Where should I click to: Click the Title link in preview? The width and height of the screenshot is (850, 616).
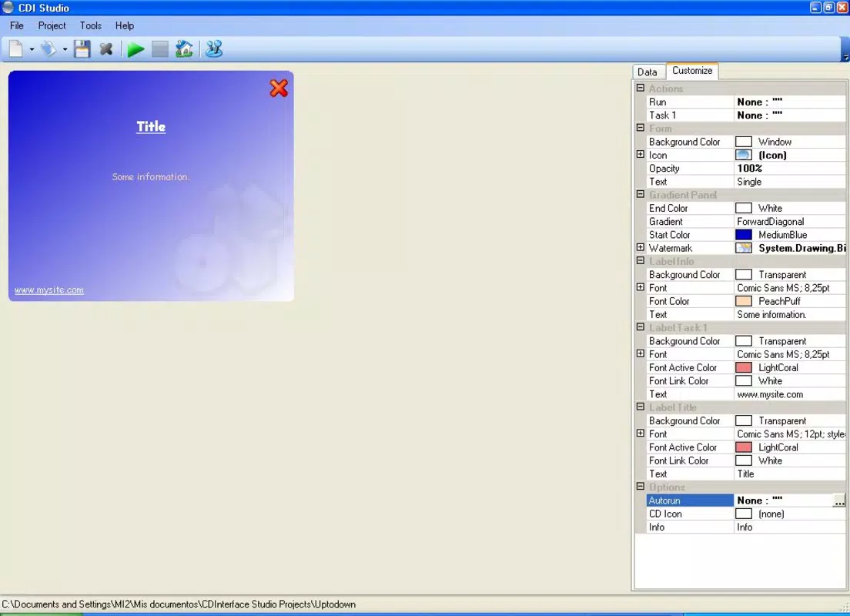pos(151,126)
